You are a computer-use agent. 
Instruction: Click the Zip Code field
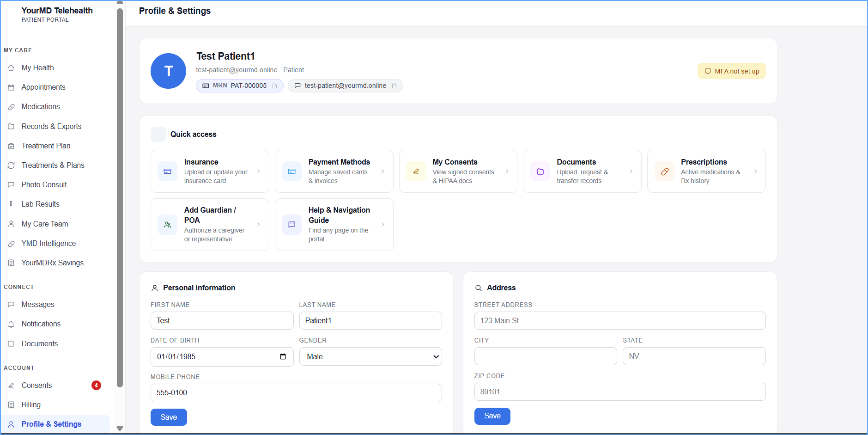point(620,392)
